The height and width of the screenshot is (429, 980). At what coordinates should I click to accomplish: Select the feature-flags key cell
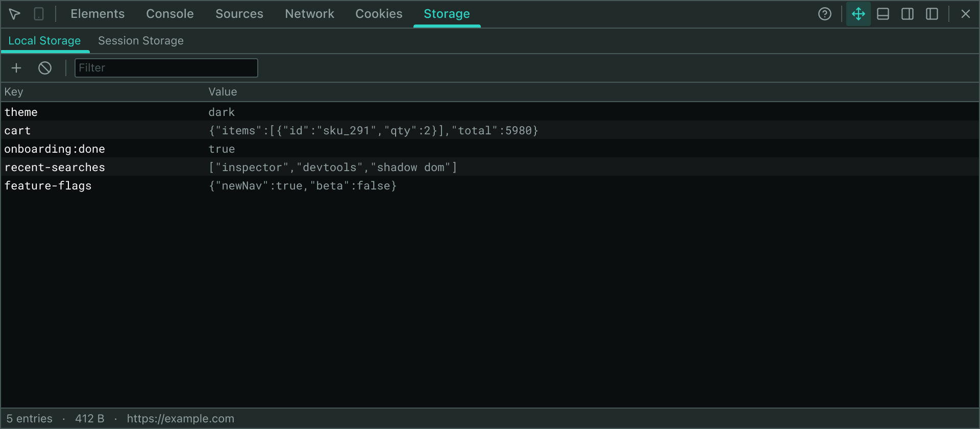pyautogui.click(x=48, y=186)
